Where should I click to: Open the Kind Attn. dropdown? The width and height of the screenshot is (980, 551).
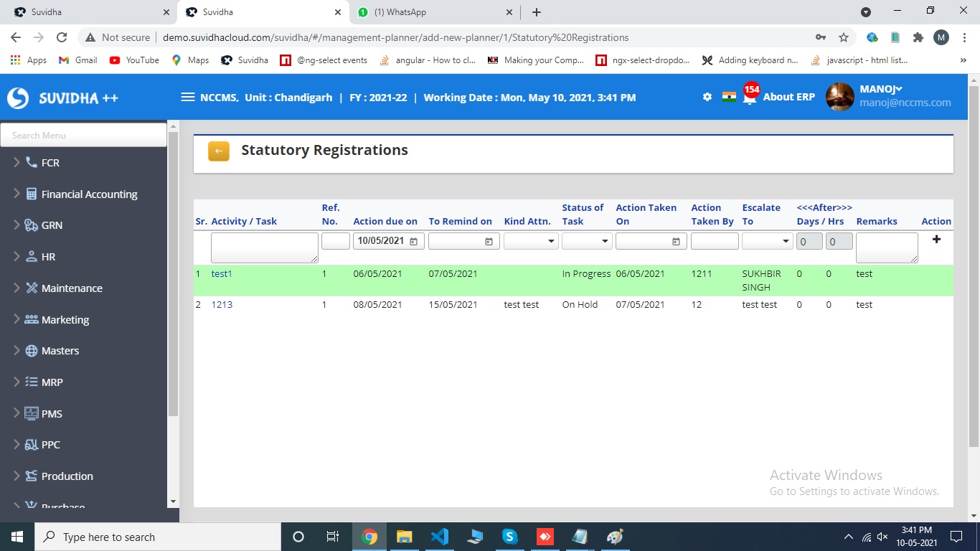[531, 242]
